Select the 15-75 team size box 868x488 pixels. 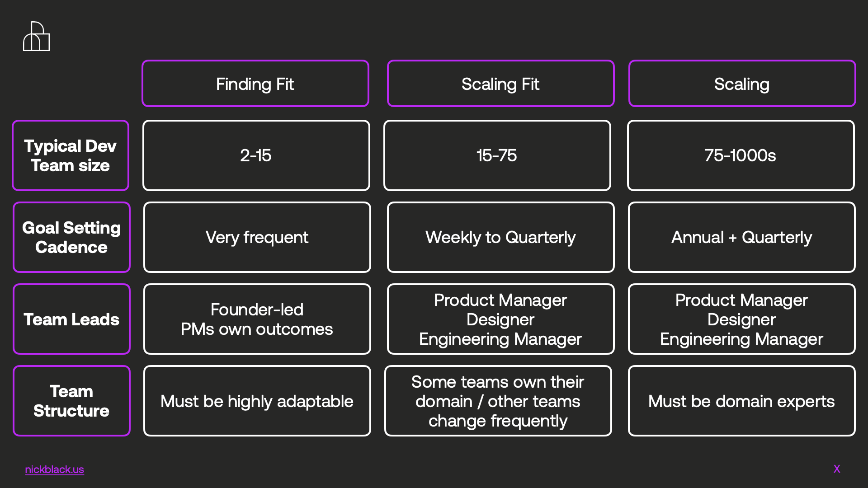[497, 155]
